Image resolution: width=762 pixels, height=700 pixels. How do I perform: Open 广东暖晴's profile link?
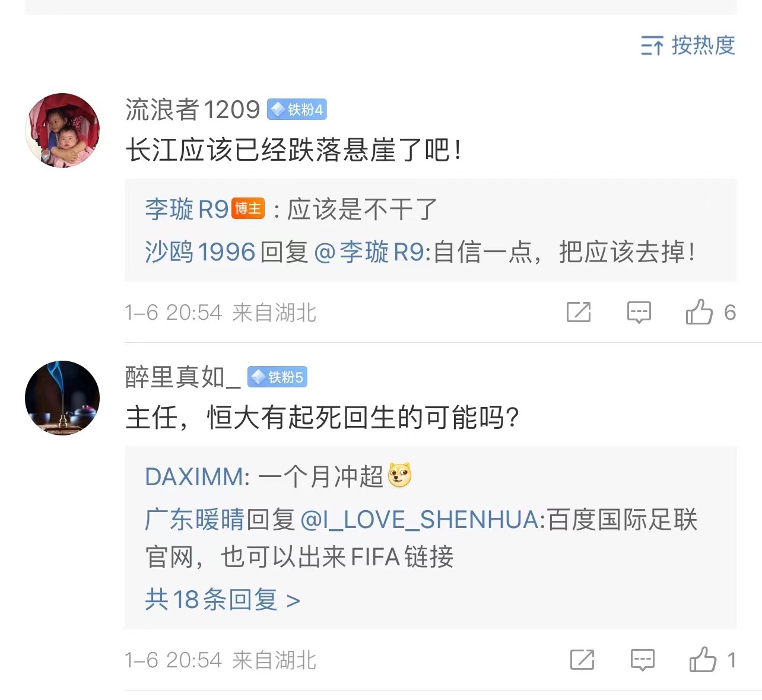tap(195, 520)
